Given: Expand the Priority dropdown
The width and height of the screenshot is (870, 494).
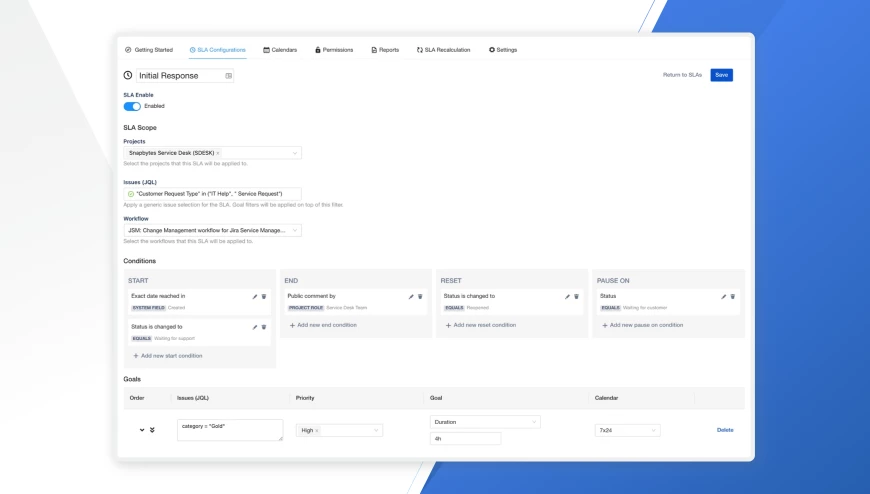Looking at the screenshot, I should [x=376, y=430].
